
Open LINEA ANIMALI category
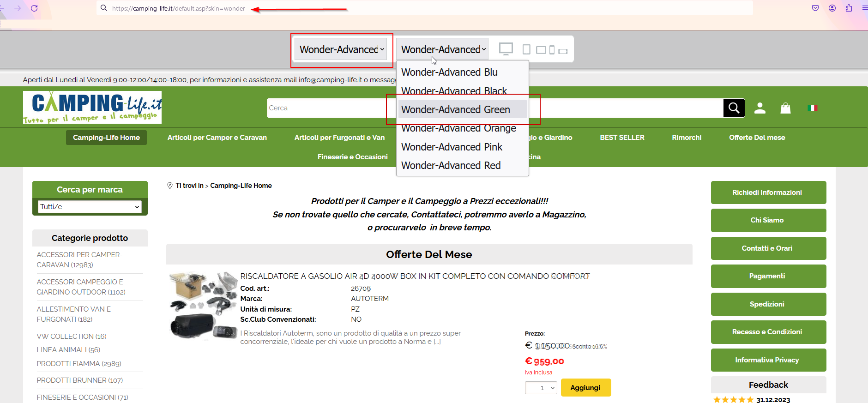coord(68,350)
